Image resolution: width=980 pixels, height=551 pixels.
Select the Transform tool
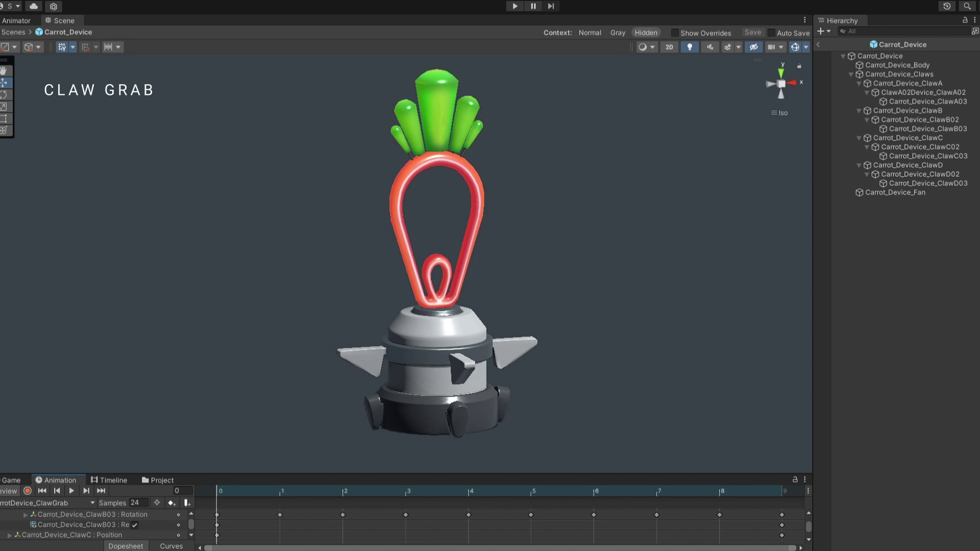click(4, 131)
